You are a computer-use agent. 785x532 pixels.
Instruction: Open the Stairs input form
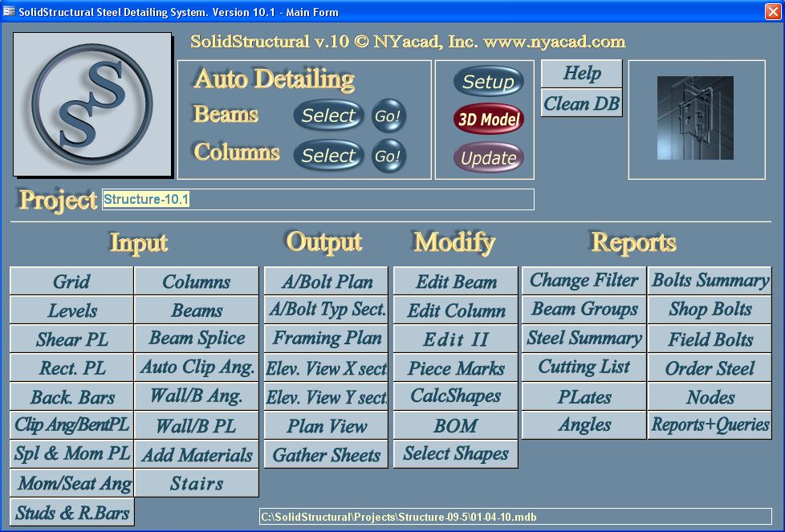[196, 483]
